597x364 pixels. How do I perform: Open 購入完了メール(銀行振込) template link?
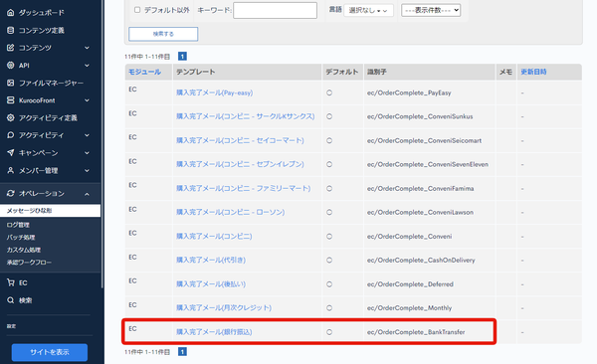point(214,332)
